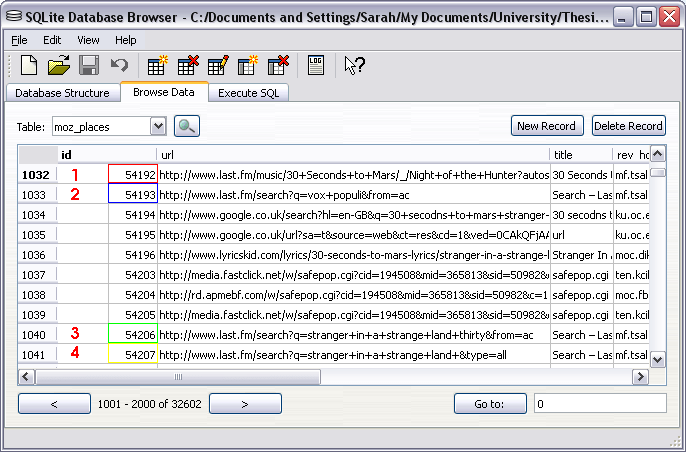This screenshot has width=686, height=452.
Task: Click the Revert changes undo icon
Action: coord(119,66)
